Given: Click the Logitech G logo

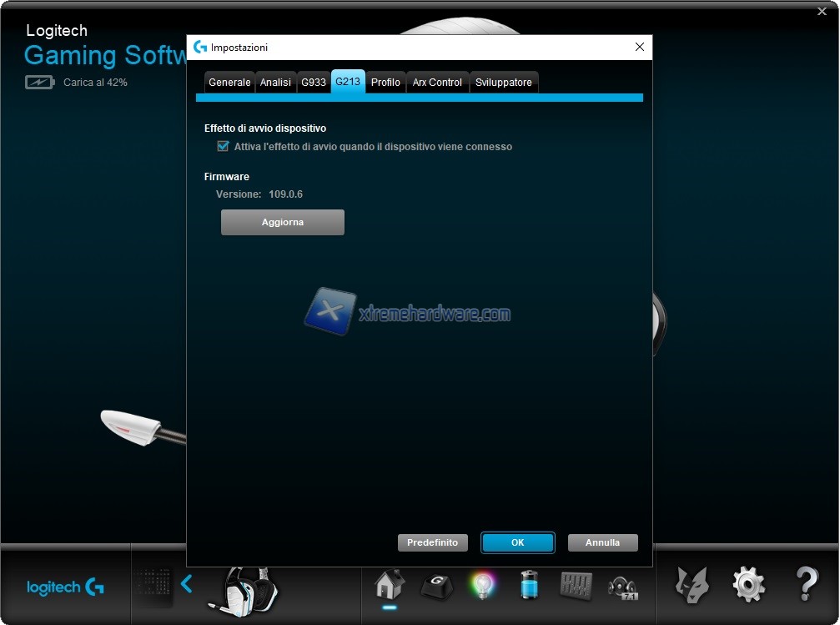Looking at the screenshot, I should pos(65,587).
